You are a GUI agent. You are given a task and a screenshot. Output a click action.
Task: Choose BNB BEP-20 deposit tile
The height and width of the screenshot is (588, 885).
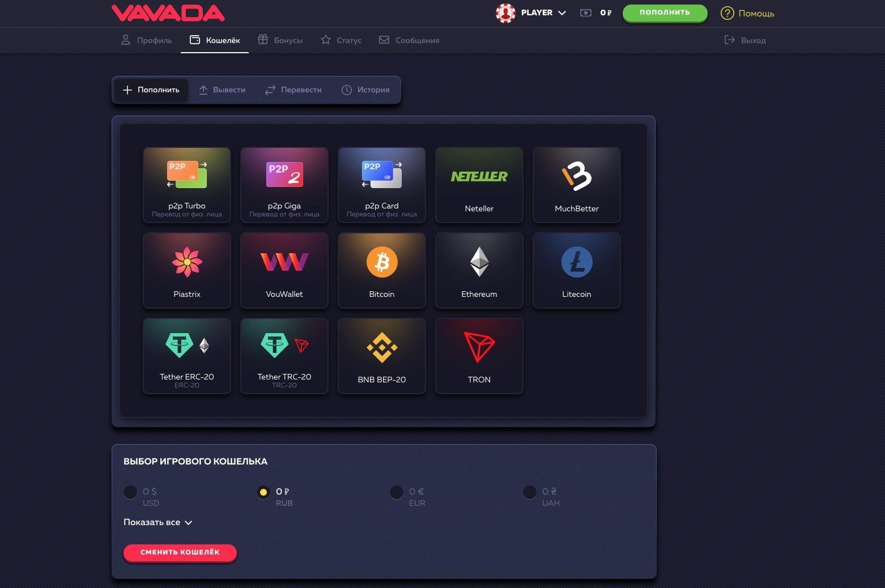click(x=382, y=356)
